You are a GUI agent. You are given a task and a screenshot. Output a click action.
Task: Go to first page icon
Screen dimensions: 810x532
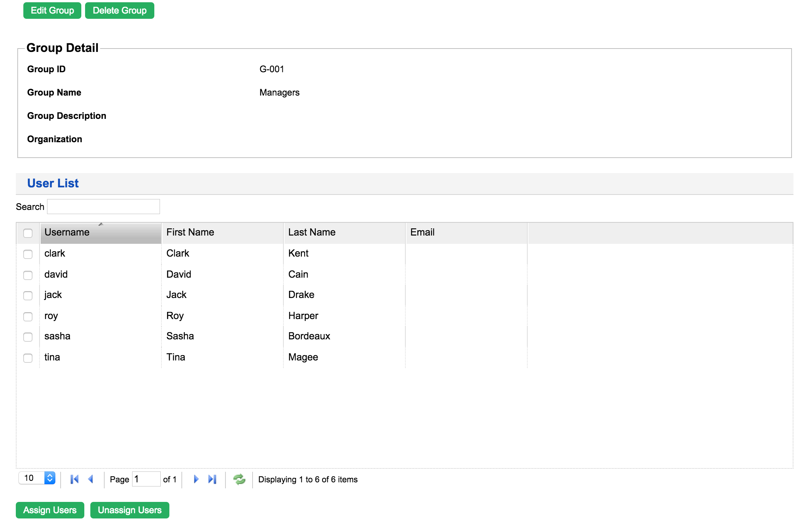click(x=75, y=479)
